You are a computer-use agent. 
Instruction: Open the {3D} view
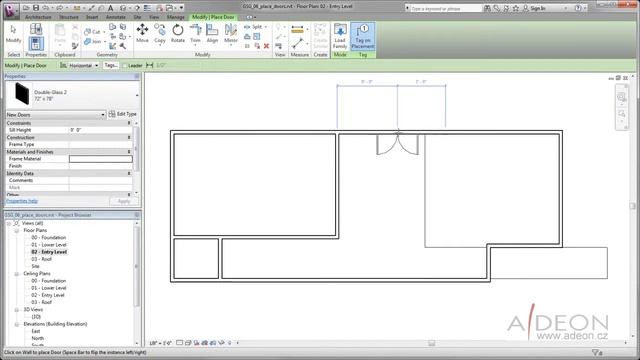pos(36,317)
